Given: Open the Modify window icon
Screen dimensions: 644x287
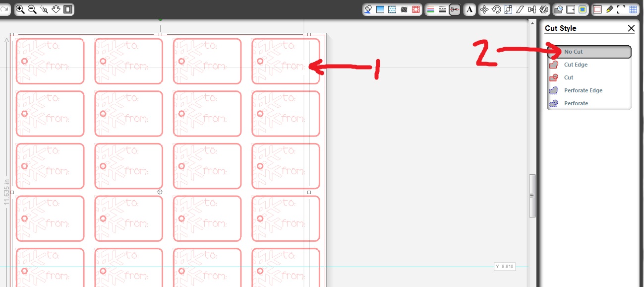Looking at the screenshot, I should point(559,9).
